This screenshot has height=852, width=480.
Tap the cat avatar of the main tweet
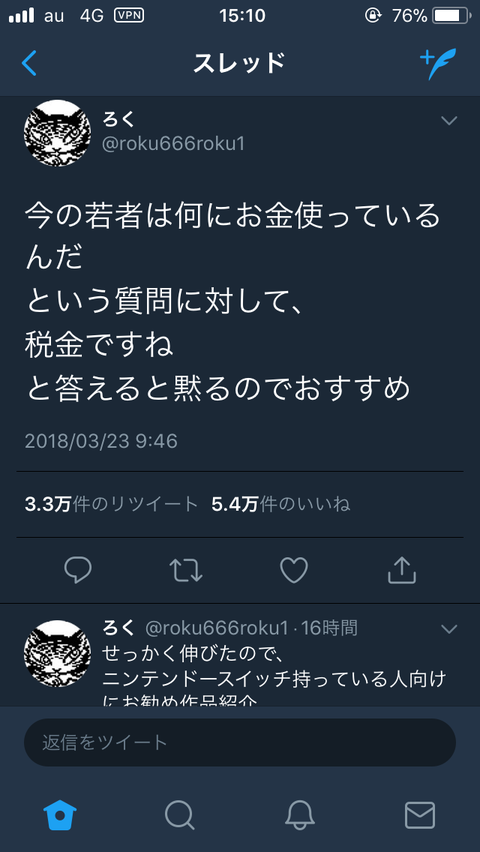coord(58,133)
